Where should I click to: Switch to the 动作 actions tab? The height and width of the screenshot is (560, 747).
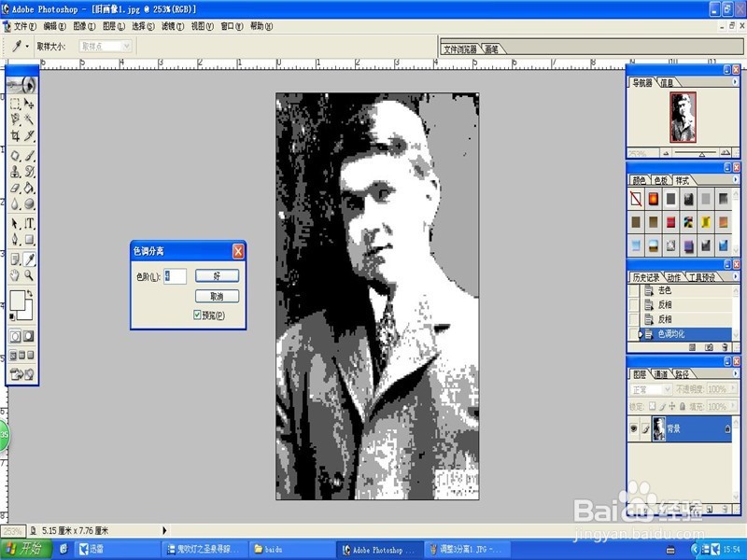pyautogui.click(x=673, y=277)
